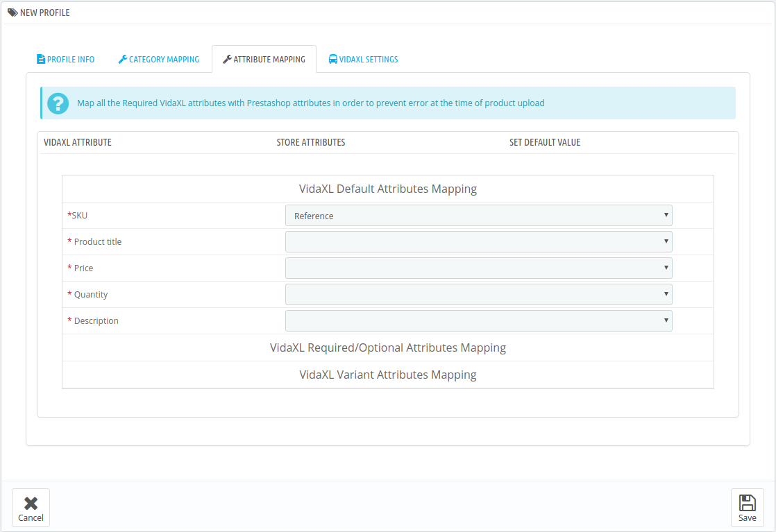Click the SKU field label
Screen dimensions: 776x532
click(78, 216)
